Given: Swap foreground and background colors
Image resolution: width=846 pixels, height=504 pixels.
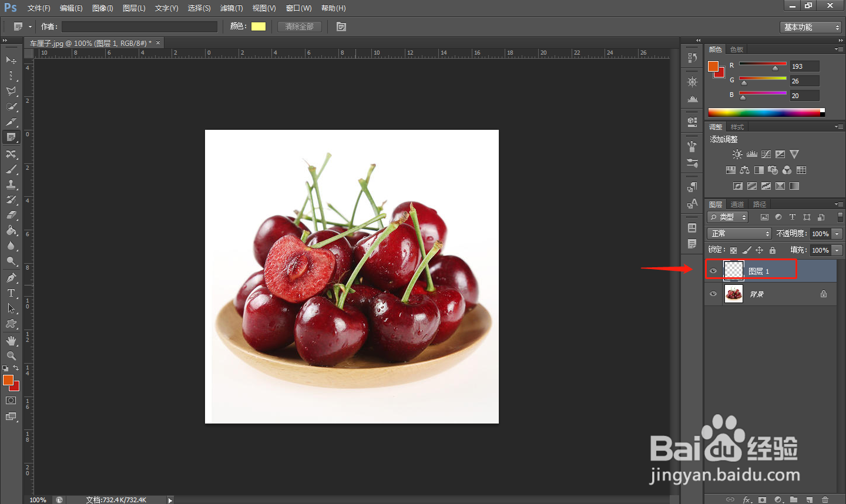Looking at the screenshot, I should point(16,368).
